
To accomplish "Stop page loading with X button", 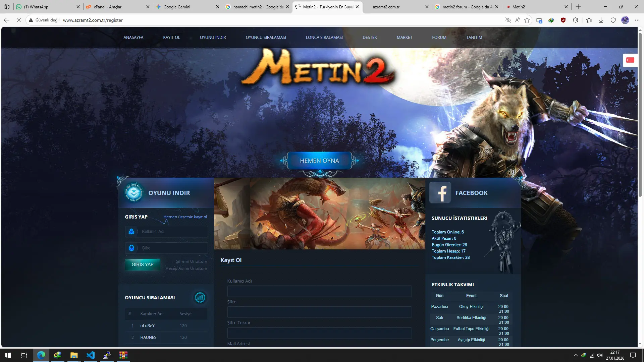I will (19, 20).
